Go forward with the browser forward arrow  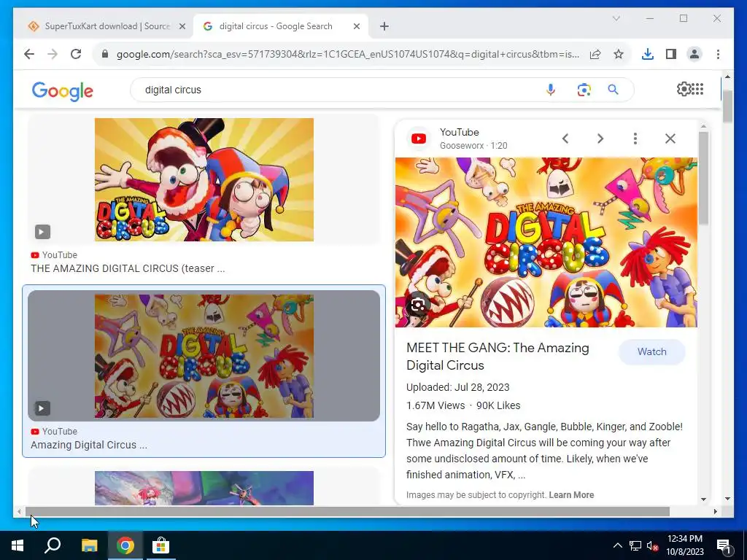click(53, 54)
